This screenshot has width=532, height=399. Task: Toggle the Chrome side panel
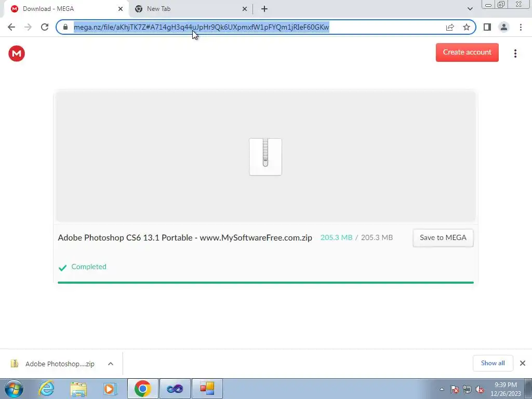(x=487, y=27)
